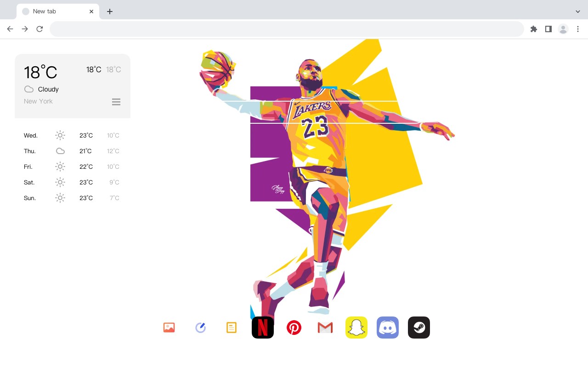Open the Pinterest shortcut
This screenshot has width=588, height=368.
(x=294, y=328)
